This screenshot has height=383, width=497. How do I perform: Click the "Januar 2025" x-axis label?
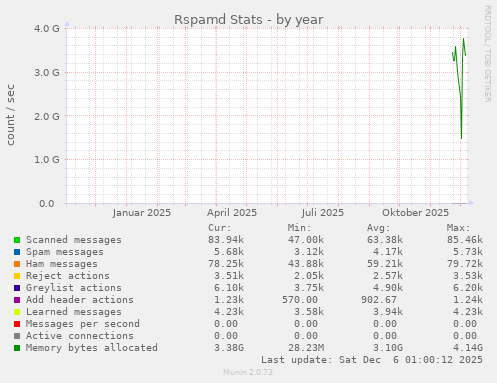coord(142,213)
